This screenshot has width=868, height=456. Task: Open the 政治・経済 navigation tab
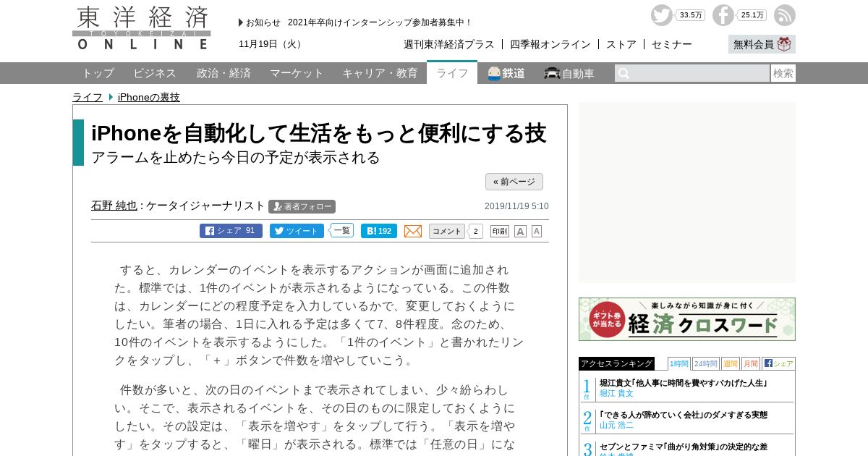(x=224, y=73)
